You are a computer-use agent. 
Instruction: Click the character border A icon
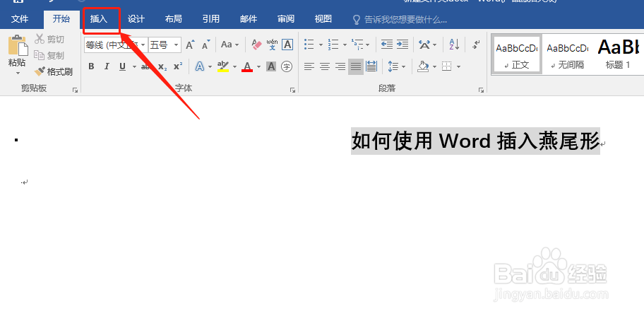coord(287,45)
